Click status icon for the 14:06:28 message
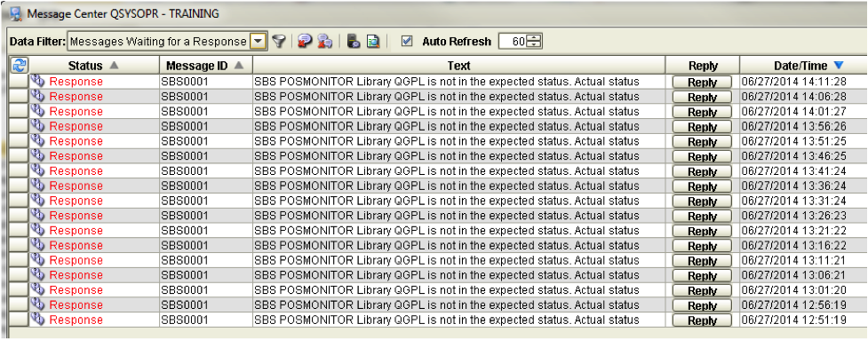The height and width of the screenshot is (340, 868). [37, 96]
